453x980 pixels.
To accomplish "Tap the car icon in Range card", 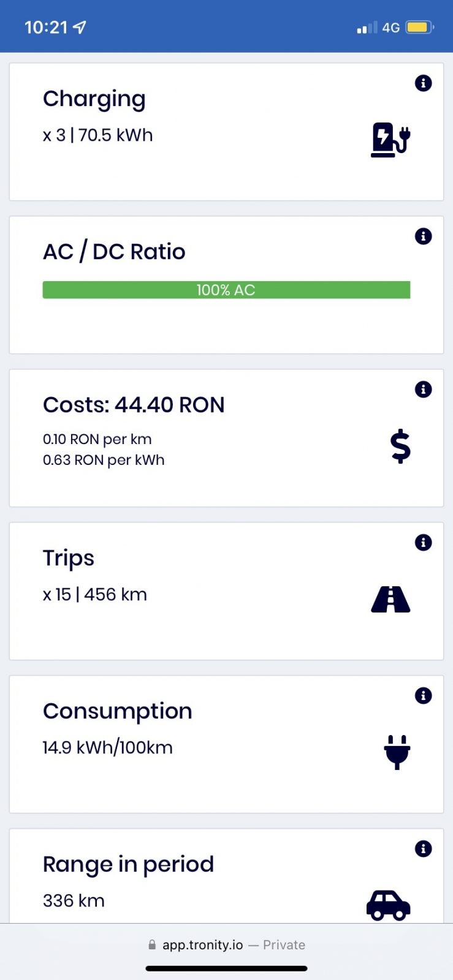I will 388,905.
